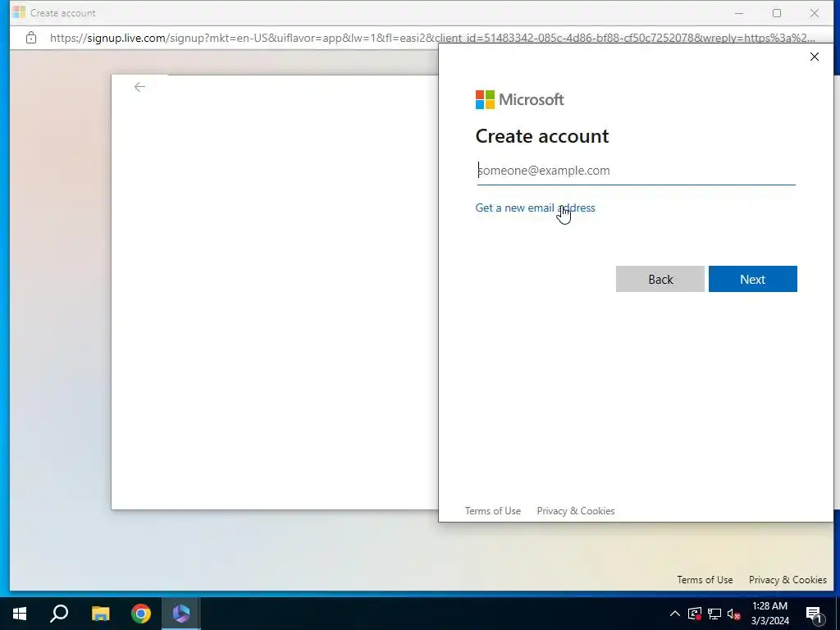Open Terms of Use link in dialog
Image resolution: width=840 pixels, height=630 pixels.
point(493,511)
